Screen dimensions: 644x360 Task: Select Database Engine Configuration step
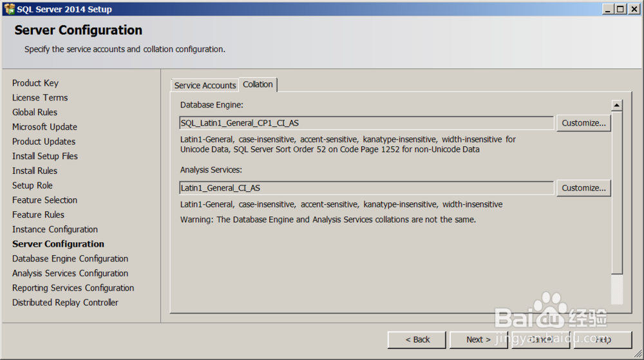[x=70, y=259]
